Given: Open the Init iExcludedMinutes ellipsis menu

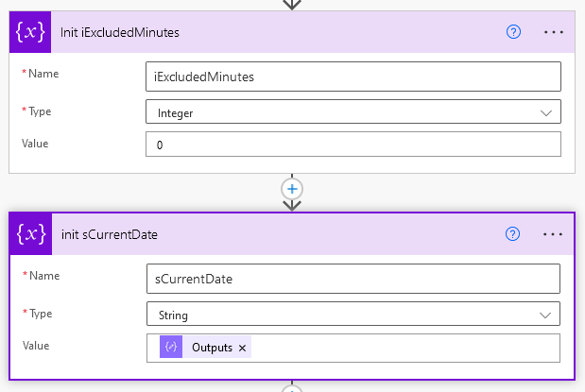Looking at the screenshot, I should tap(554, 32).
